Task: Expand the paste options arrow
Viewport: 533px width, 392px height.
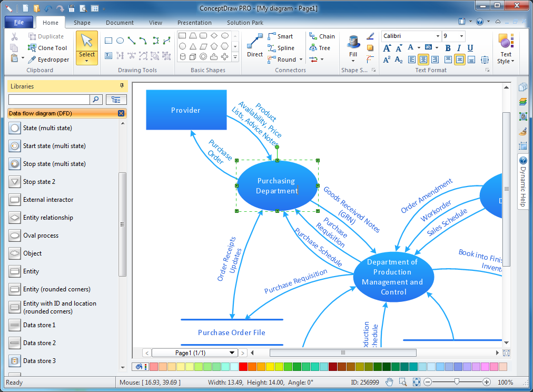Action: coord(23,58)
